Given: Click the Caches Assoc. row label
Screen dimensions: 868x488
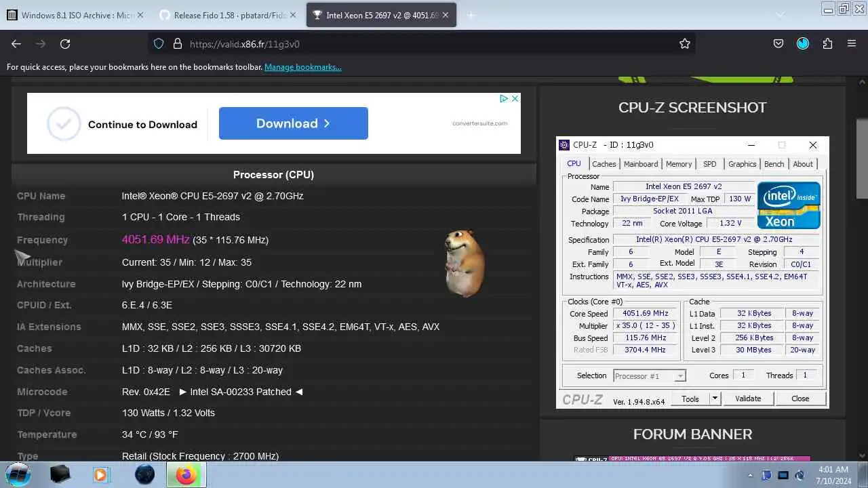Looking at the screenshot, I should pos(52,370).
